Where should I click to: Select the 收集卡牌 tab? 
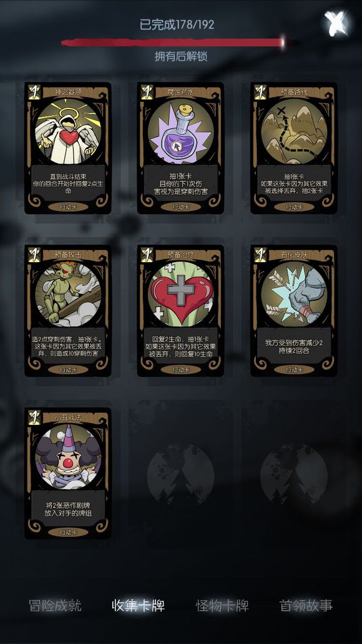(x=138, y=605)
